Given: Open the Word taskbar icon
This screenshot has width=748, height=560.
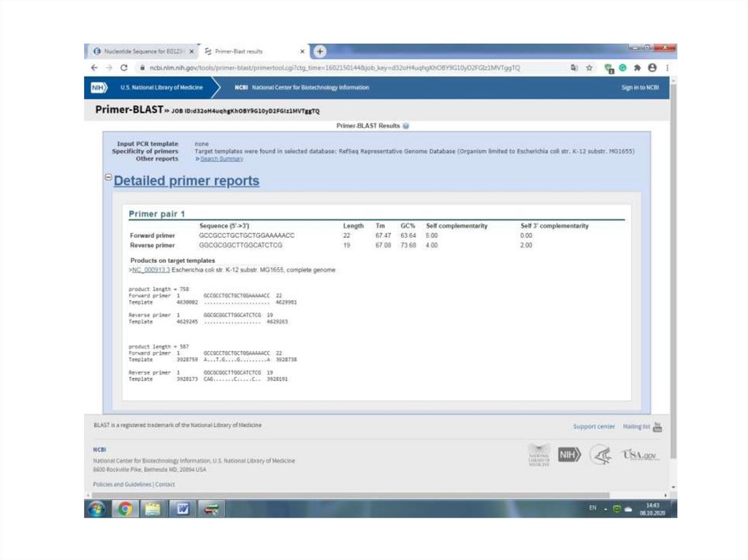Looking at the screenshot, I should 183,509.
